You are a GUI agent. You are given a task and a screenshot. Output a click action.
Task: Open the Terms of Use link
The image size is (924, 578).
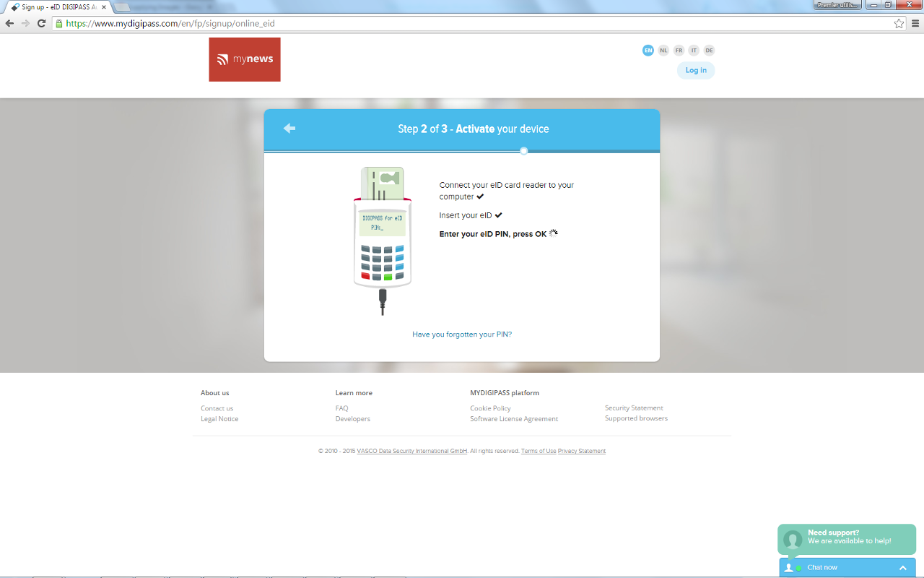coord(539,451)
